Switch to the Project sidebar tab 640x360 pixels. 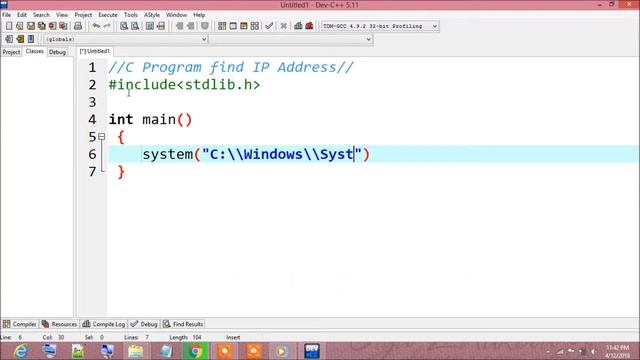coord(11,52)
